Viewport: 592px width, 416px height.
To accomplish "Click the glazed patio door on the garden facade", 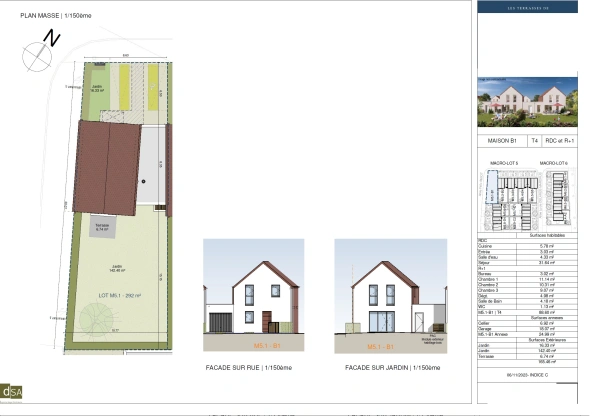I will (382, 322).
